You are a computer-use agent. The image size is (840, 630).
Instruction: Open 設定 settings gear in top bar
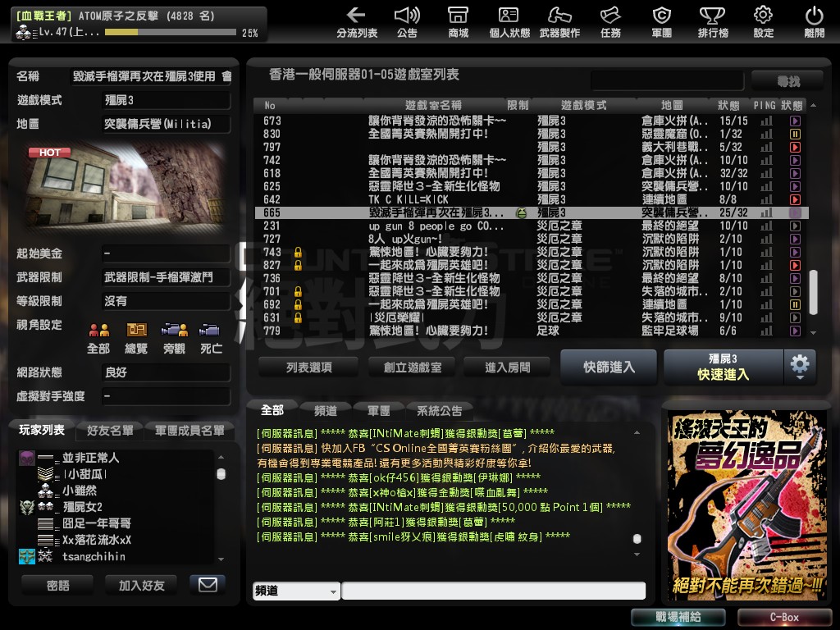763,22
